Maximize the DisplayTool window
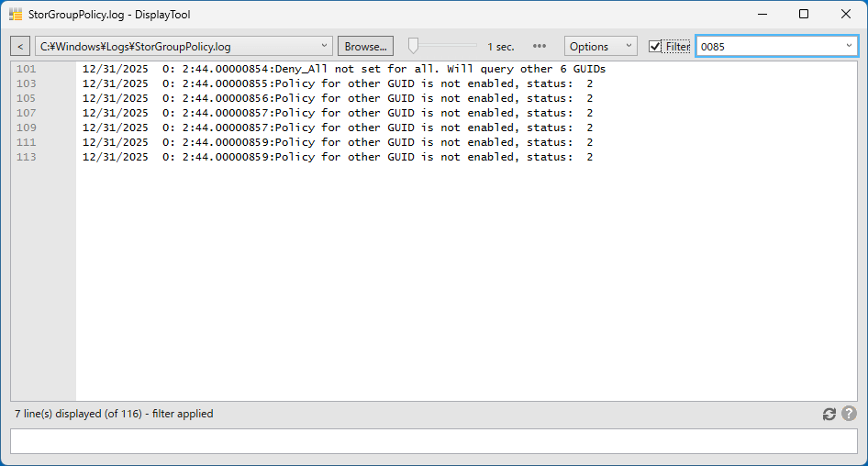 [x=804, y=15]
